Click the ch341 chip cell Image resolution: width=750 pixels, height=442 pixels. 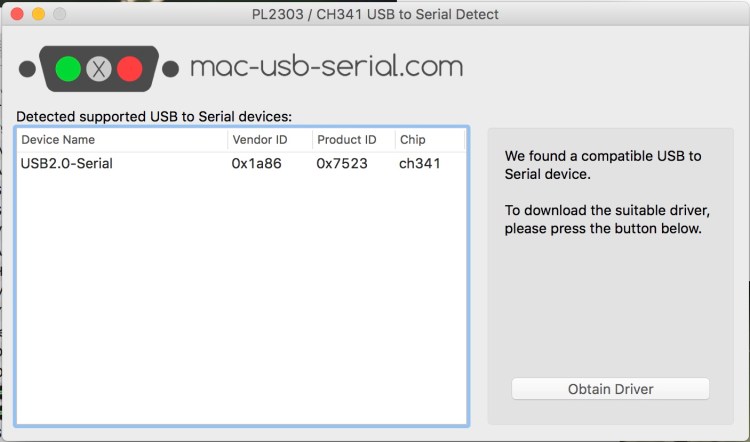[420, 164]
